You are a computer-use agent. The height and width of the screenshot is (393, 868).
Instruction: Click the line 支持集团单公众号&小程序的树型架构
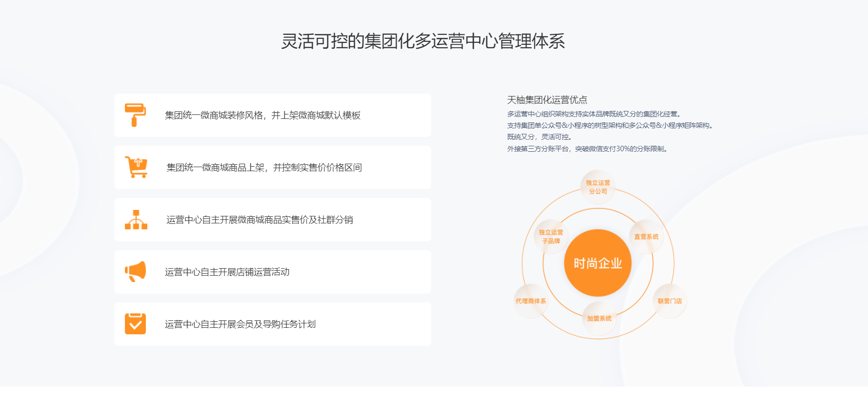[611, 125]
